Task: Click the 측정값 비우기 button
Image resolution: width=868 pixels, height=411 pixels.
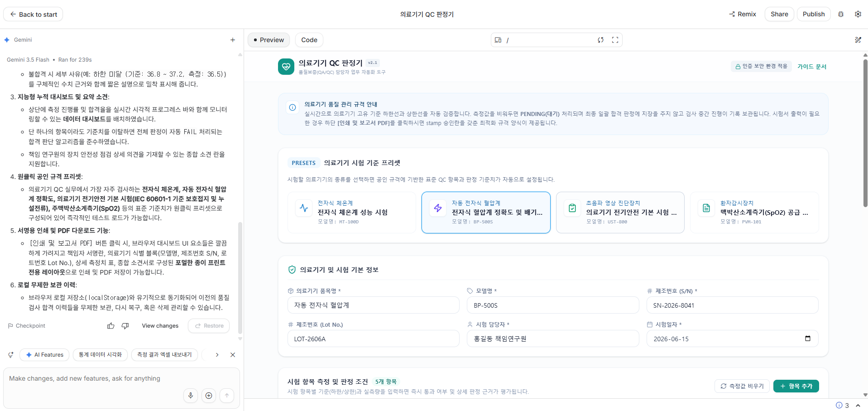Action: [742, 386]
